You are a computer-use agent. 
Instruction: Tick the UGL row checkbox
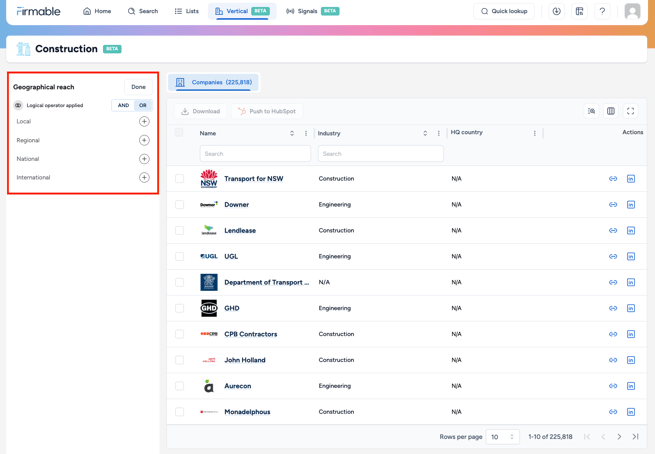pyautogui.click(x=180, y=256)
